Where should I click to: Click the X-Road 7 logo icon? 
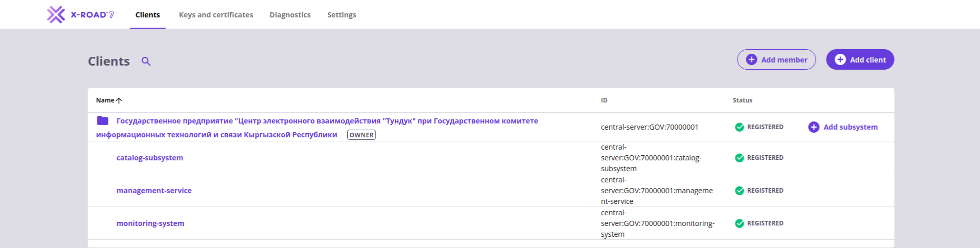pyautogui.click(x=56, y=15)
